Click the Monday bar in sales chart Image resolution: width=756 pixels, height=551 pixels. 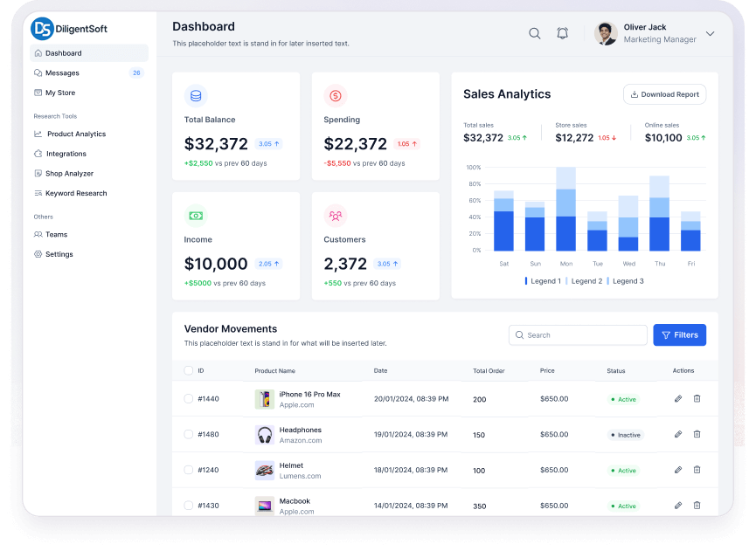[x=566, y=210]
